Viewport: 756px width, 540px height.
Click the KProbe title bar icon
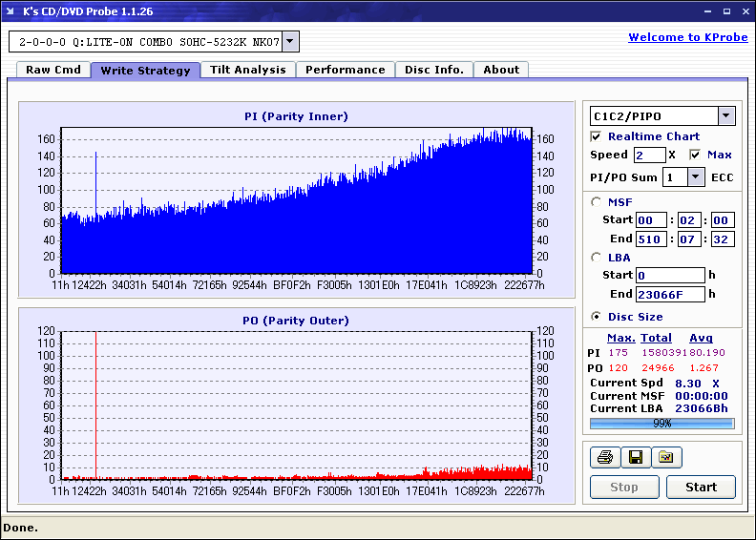pos(11,10)
